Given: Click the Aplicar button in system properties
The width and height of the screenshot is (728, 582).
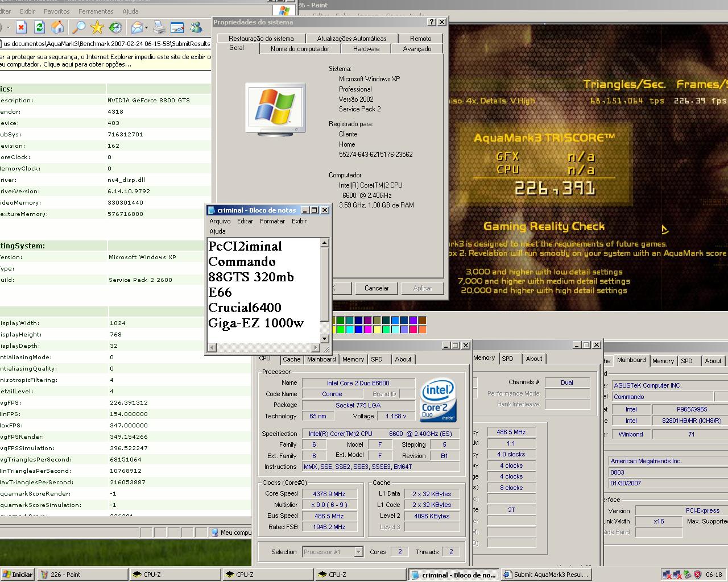Looking at the screenshot, I should (x=423, y=288).
